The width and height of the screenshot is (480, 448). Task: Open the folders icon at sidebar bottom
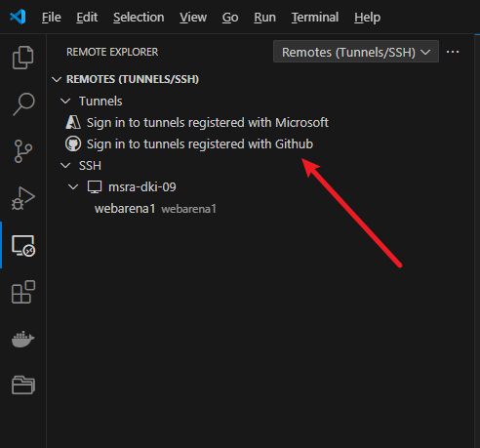pyautogui.click(x=23, y=386)
